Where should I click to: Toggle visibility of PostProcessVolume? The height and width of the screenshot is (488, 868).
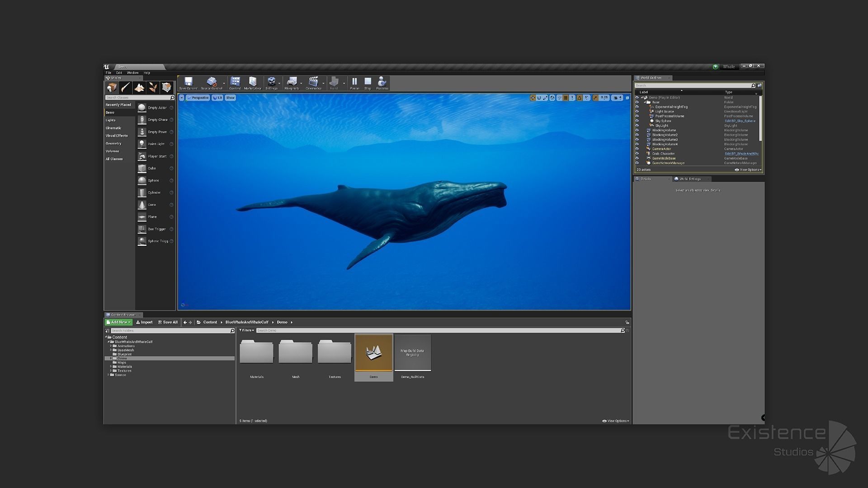tap(637, 116)
